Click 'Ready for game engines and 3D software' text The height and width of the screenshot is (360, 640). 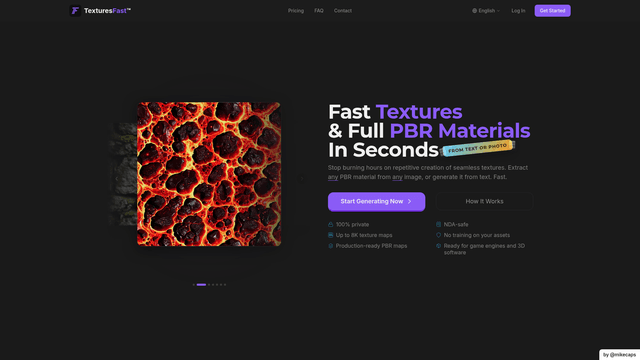pyautogui.click(x=484, y=249)
